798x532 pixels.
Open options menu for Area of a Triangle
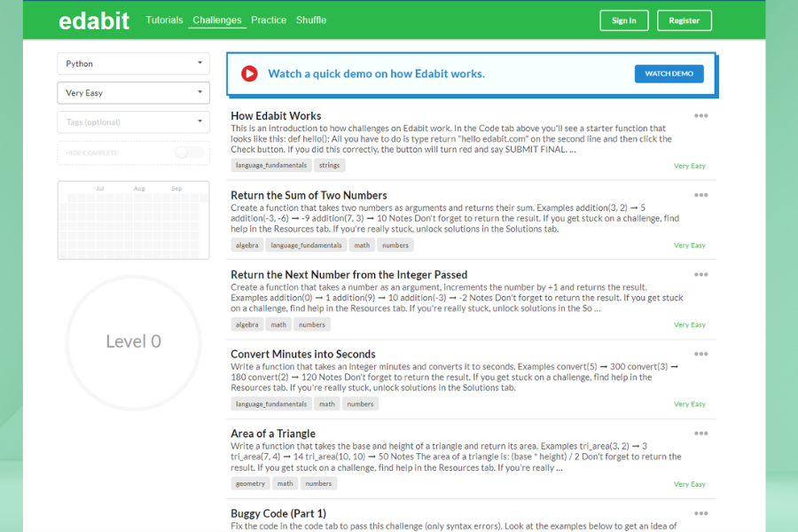[700, 434]
